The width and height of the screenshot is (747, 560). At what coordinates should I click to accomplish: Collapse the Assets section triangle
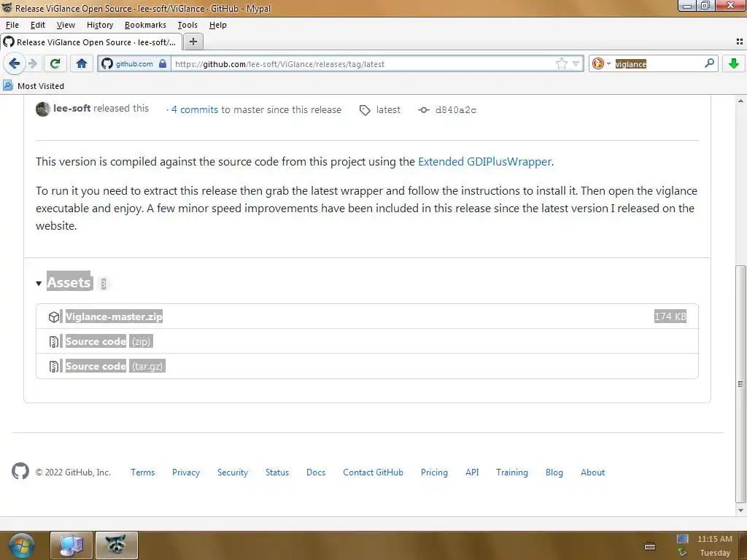[39, 284]
